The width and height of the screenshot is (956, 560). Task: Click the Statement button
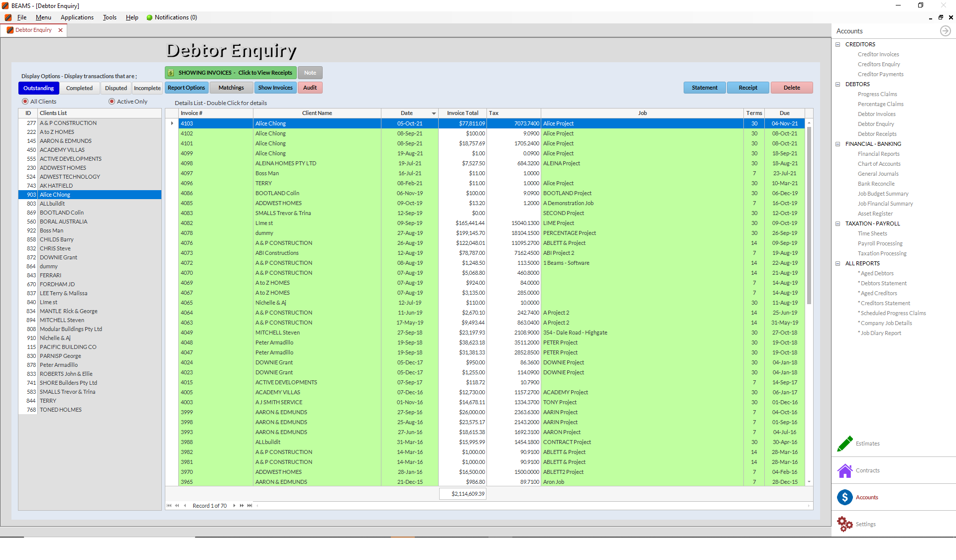704,87
